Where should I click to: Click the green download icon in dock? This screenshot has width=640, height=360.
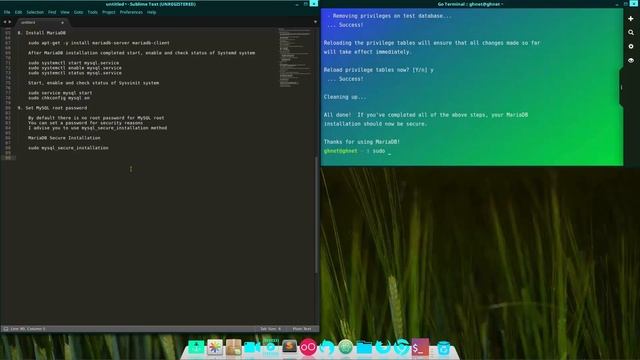(196, 347)
